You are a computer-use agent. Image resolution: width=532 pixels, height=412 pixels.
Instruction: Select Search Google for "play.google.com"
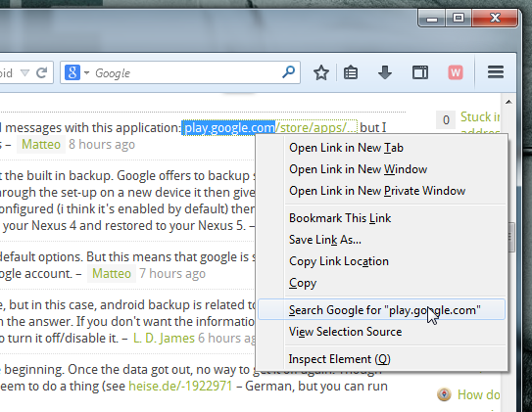(x=382, y=309)
